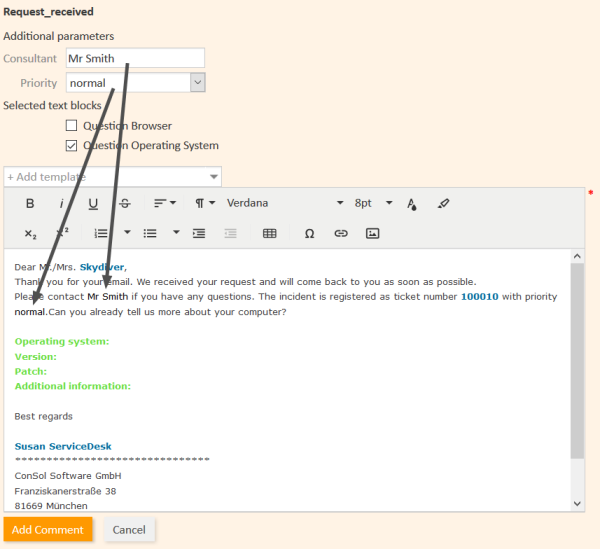Screen dimensions: 600x549
Task: Insert an image into the comment
Action: coord(373,233)
